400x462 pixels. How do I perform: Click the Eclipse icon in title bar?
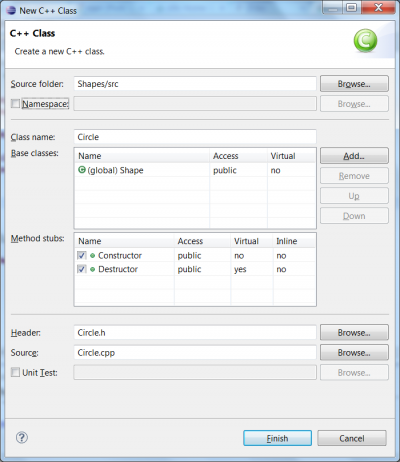coord(11,10)
